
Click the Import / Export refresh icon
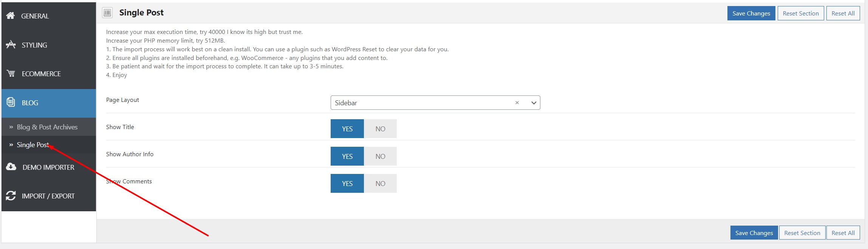[x=11, y=195]
